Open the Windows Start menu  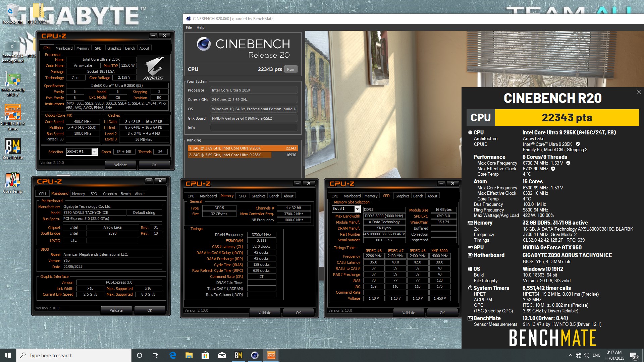click(8, 355)
